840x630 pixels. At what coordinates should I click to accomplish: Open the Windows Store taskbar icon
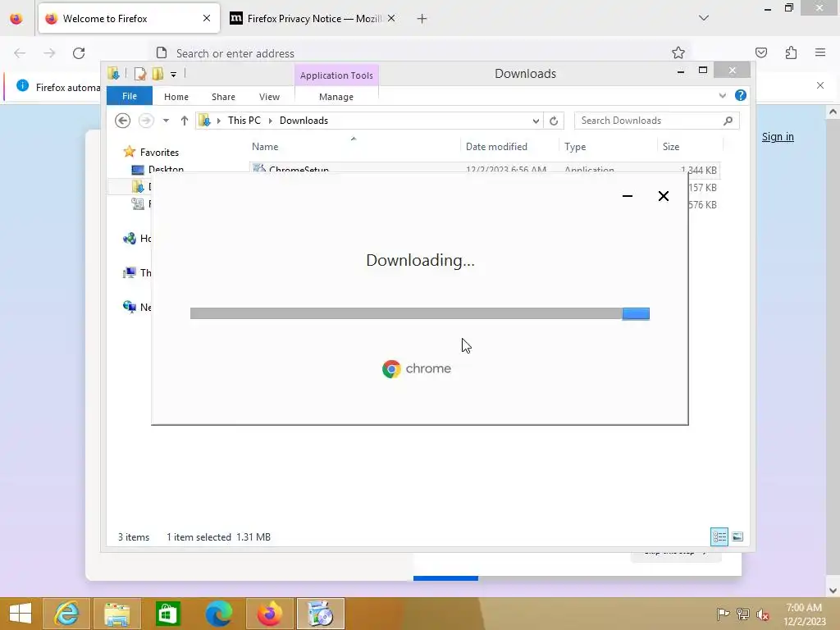point(167,614)
